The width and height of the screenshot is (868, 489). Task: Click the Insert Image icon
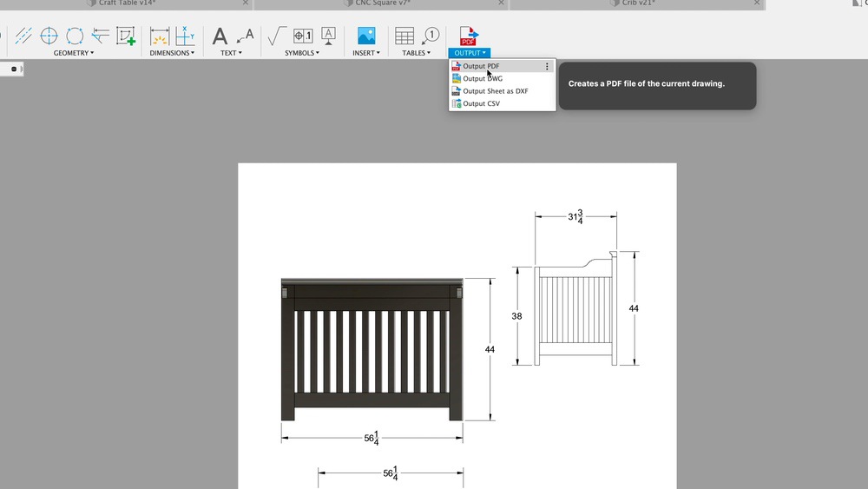[366, 36]
